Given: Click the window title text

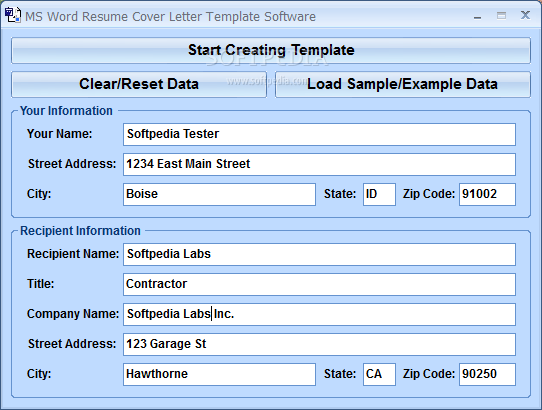Looking at the screenshot, I should (x=170, y=17).
